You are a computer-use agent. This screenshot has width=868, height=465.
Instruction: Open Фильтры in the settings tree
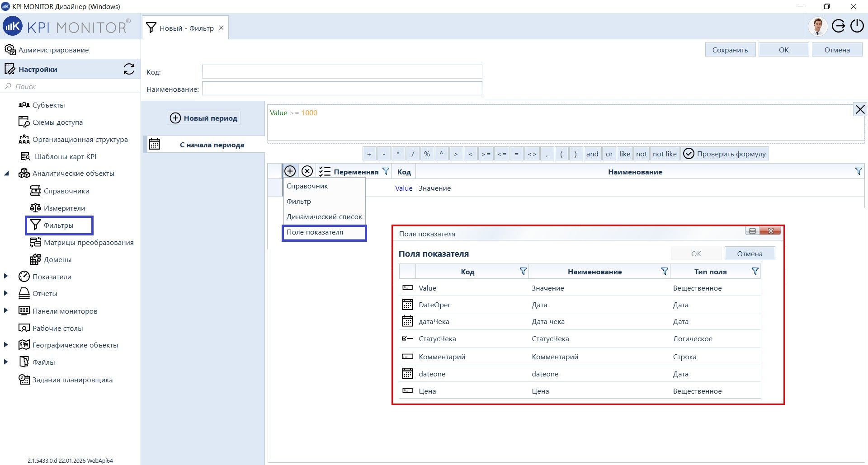(59, 225)
